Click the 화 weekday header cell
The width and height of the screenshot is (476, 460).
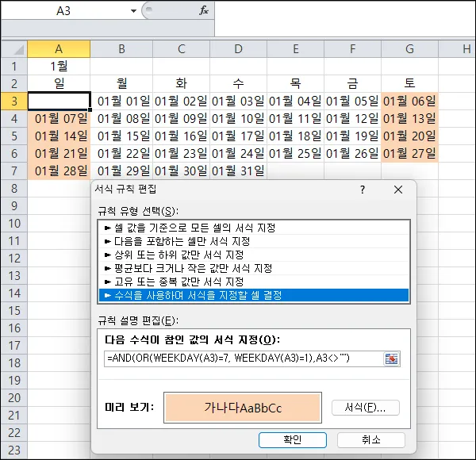[x=181, y=83]
